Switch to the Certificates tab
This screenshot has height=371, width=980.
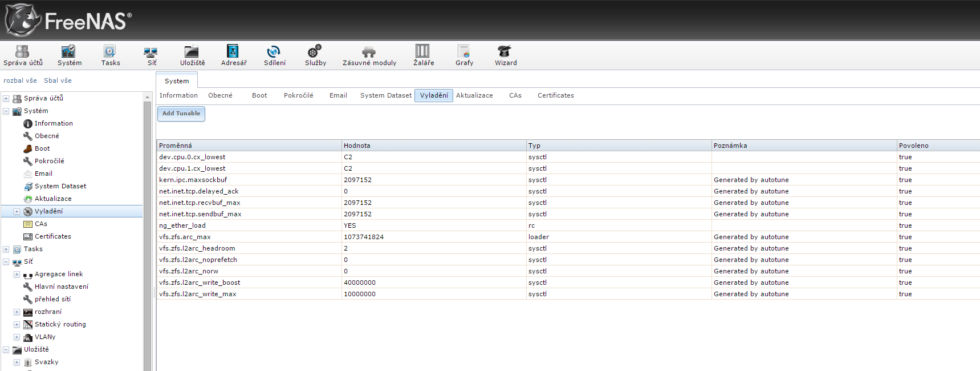tap(556, 95)
